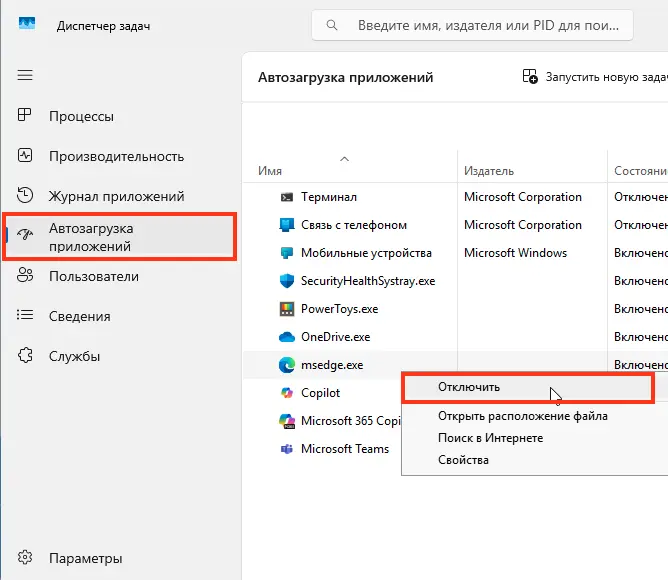668x580 pixels.
Task: Focus the name, publisher or PID search field
Action: 472,26
